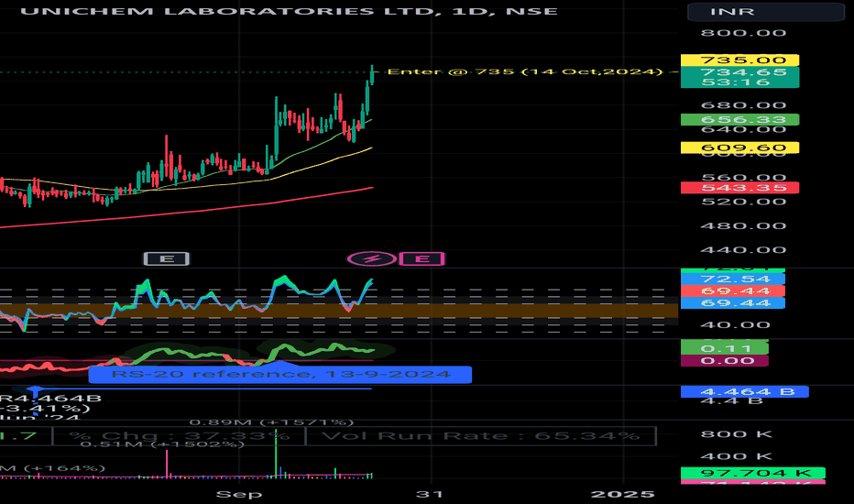Click the '0.89M (+1571%)' volume annotation

271,422
